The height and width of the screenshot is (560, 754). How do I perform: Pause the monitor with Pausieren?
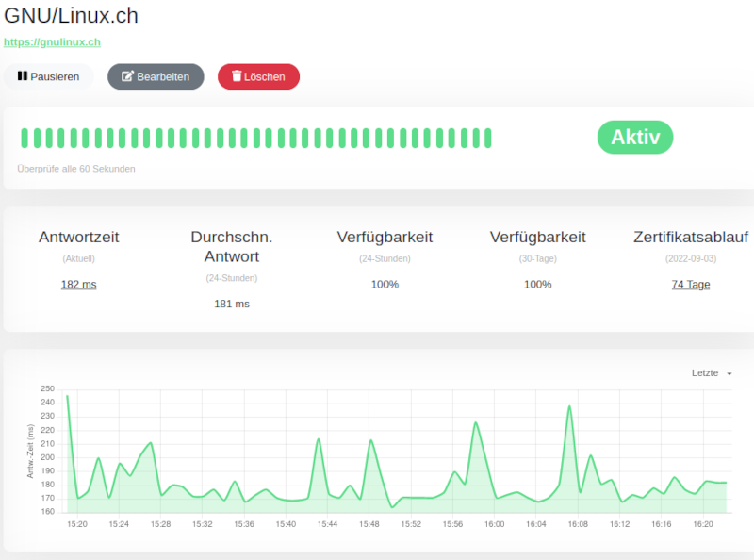coord(49,76)
